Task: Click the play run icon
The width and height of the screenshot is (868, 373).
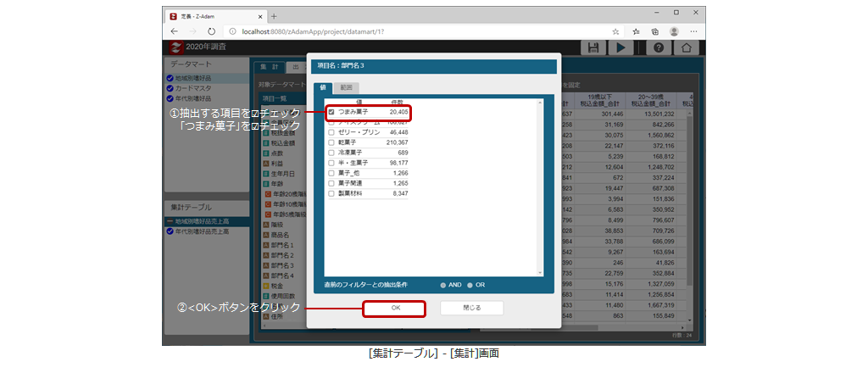Action: (621, 47)
